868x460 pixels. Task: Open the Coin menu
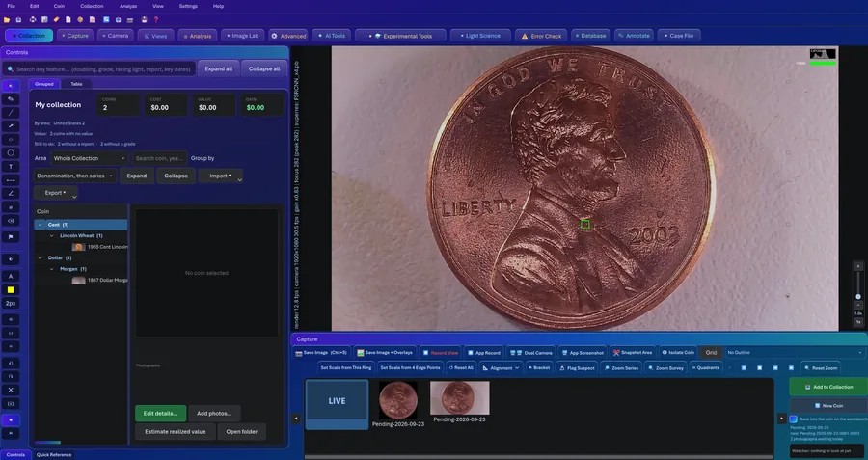click(59, 6)
